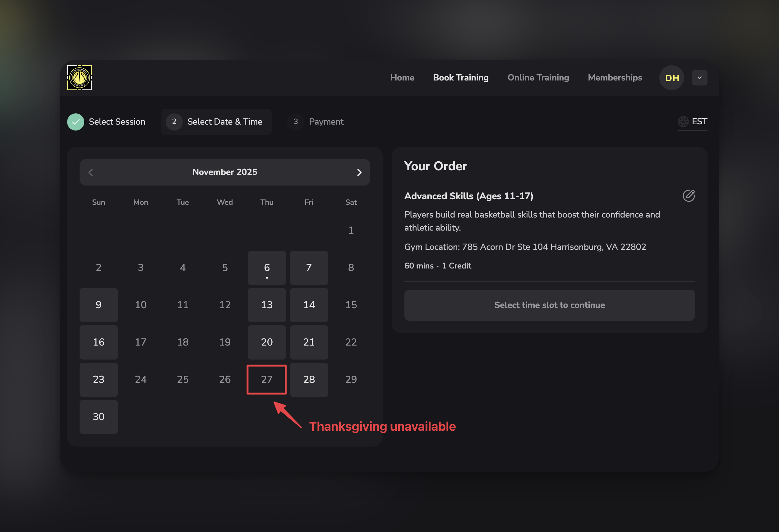The image size is (779, 532).
Task: Navigate to Memberships
Action: [615, 77]
